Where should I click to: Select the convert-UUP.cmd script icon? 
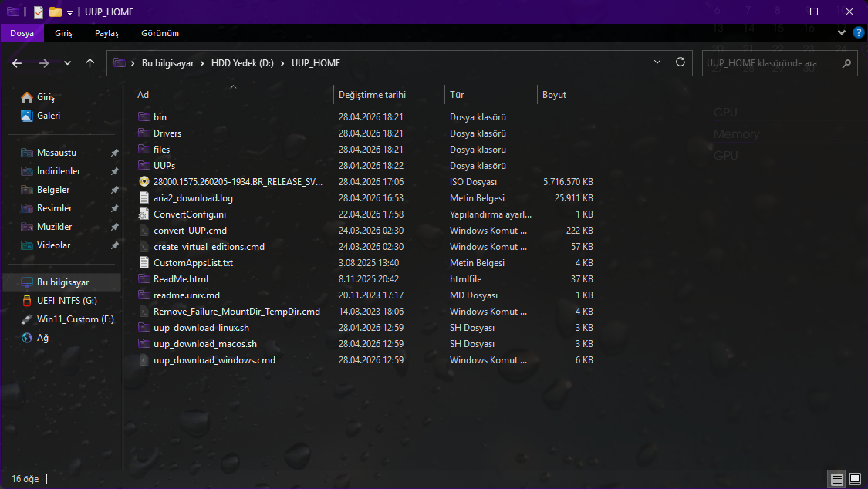coord(144,230)
